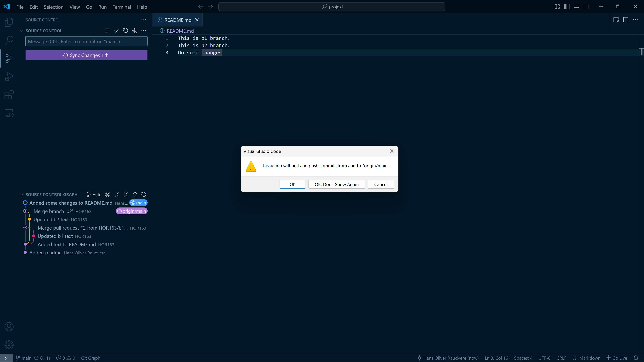Toggle Primary Side Bar visibility

coord(567,7)
